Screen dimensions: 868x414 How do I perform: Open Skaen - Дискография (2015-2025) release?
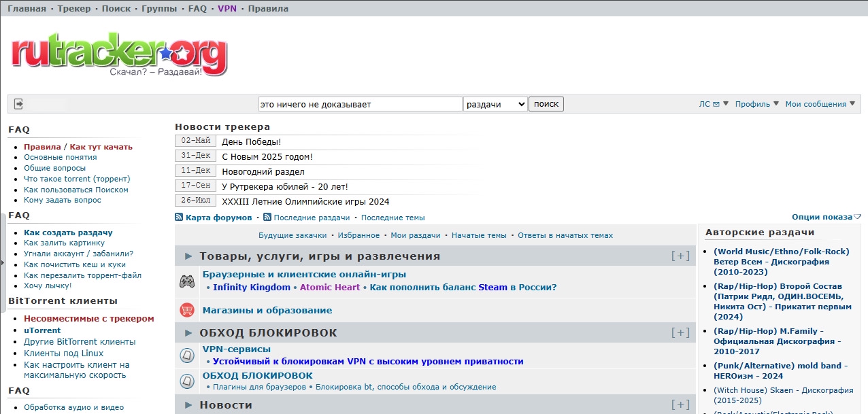pyautogui.click(x=784, y=396)
